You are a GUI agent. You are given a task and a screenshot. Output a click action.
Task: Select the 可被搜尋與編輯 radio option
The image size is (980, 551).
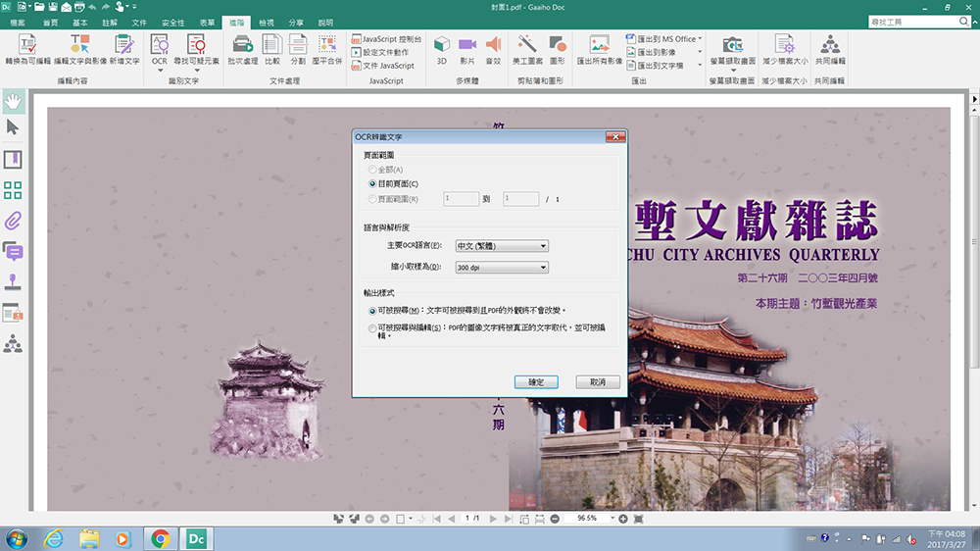point(371,328)
